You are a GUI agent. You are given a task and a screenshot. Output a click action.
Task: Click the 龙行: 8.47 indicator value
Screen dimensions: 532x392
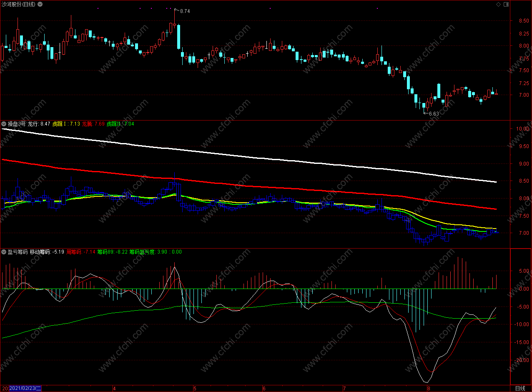point(39,124)
